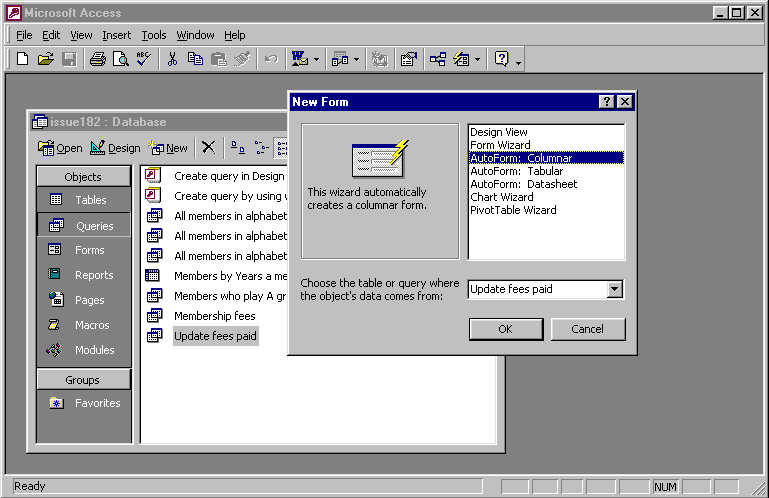Viewport: 769px width, 498px height.
Task: Select the 'Members by Years a me' item
Action: pos(215,276)
